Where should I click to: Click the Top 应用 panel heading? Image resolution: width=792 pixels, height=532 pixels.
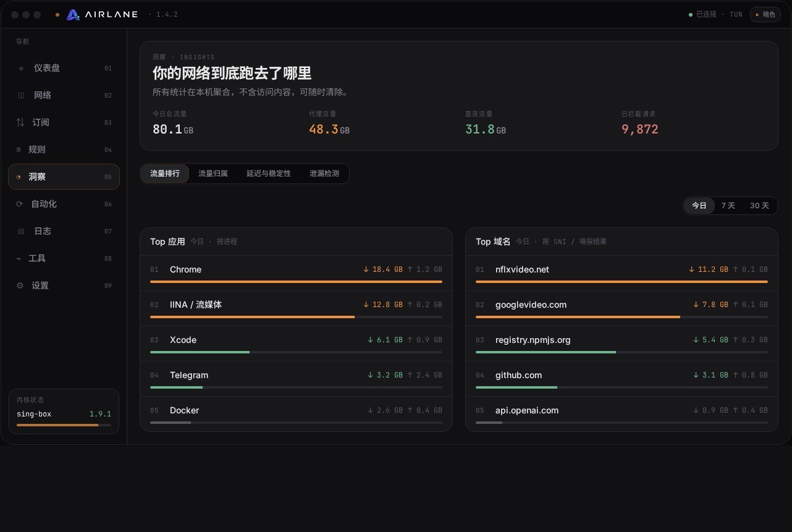(x=167, y=242)
